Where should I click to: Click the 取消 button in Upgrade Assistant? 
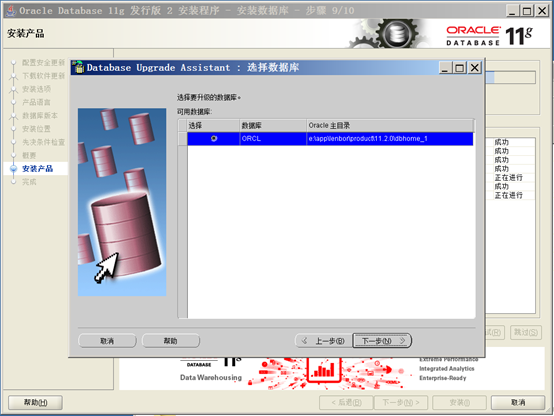point(107,341)
